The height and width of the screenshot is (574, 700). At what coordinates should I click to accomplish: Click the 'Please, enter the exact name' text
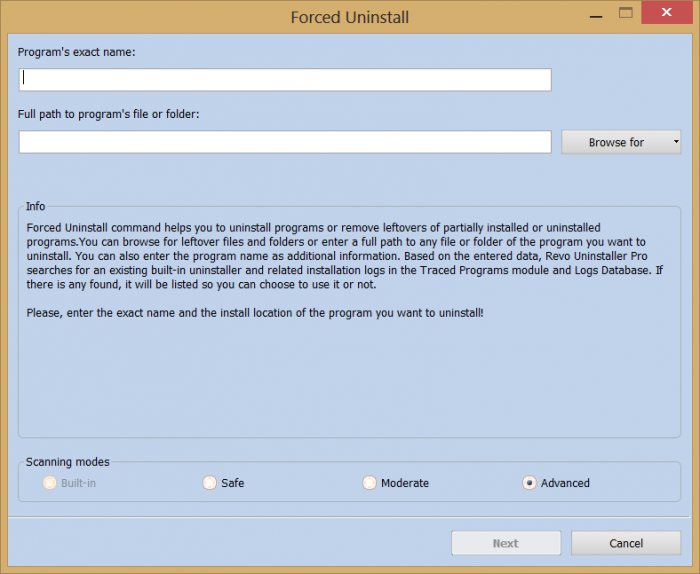coord(255,313)
